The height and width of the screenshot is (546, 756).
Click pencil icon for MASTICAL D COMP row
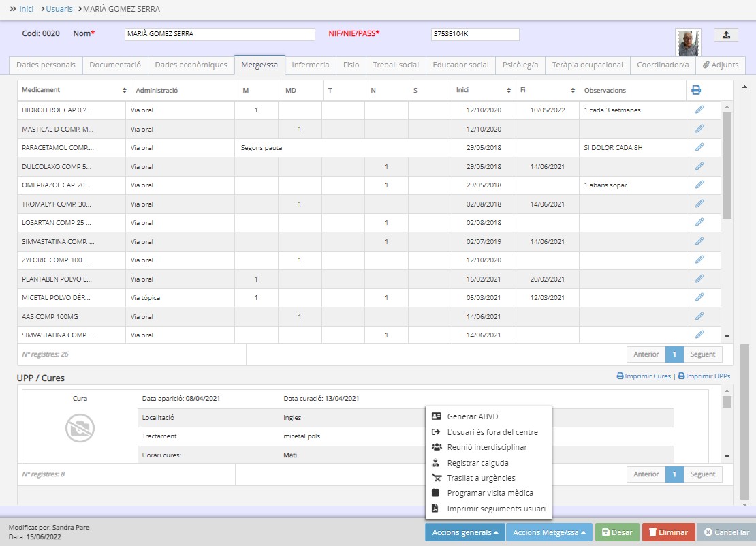(x=699, y=129)
